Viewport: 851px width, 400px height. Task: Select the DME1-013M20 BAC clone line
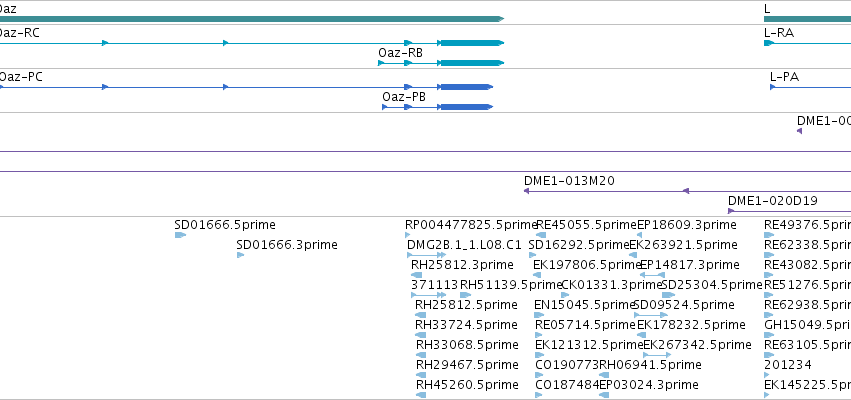point(687,191)
